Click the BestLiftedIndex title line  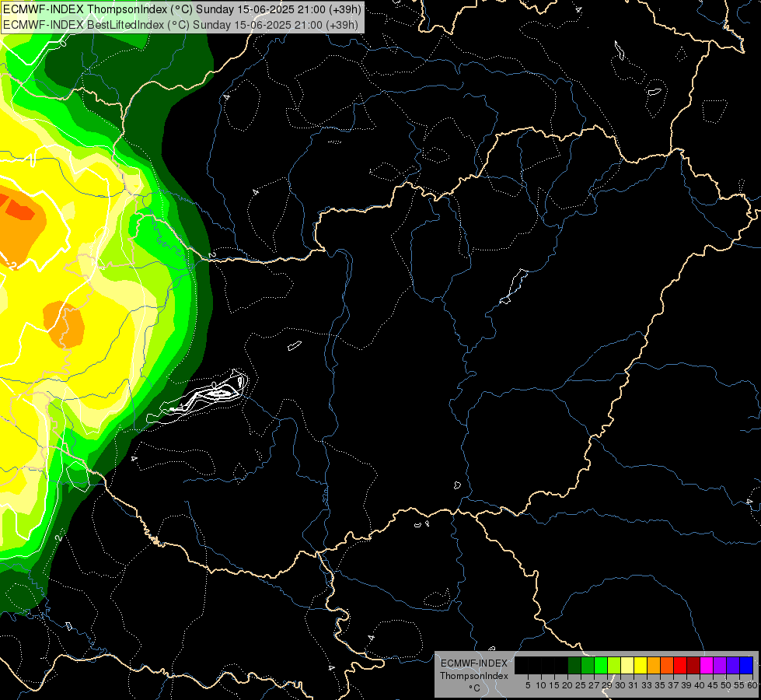pyautogui.click(x=180, y=25)
